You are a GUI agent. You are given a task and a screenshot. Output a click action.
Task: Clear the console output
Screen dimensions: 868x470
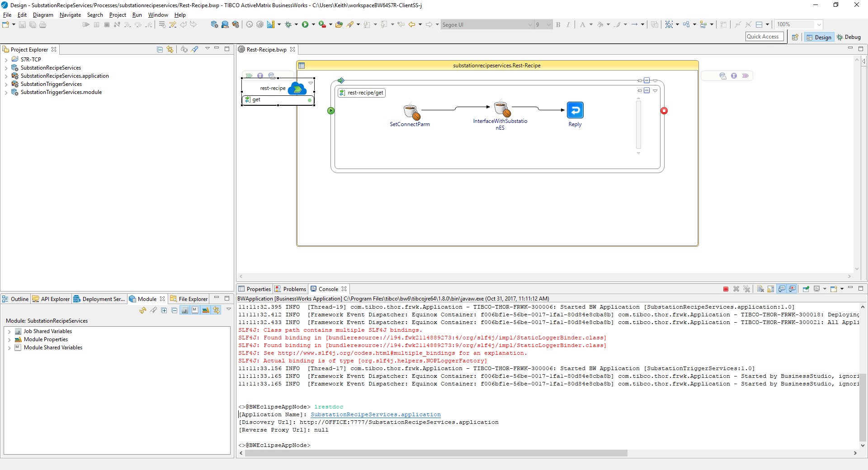pos(760,289)
